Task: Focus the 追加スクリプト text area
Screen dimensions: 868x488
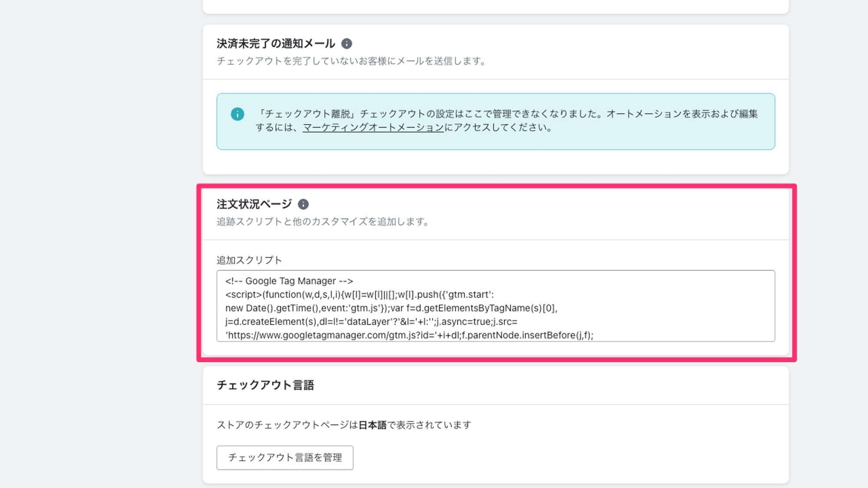Action: (496, 306)
